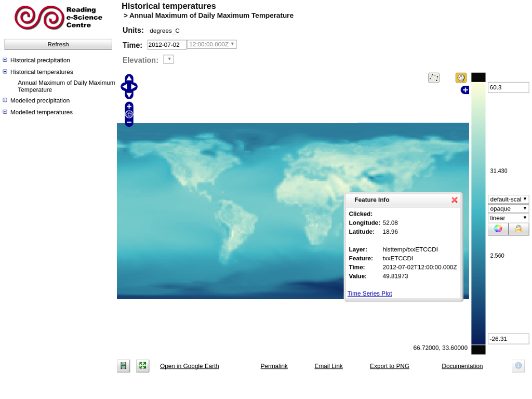Click the Feature value txxETCCDI

[x=397, y=258]
